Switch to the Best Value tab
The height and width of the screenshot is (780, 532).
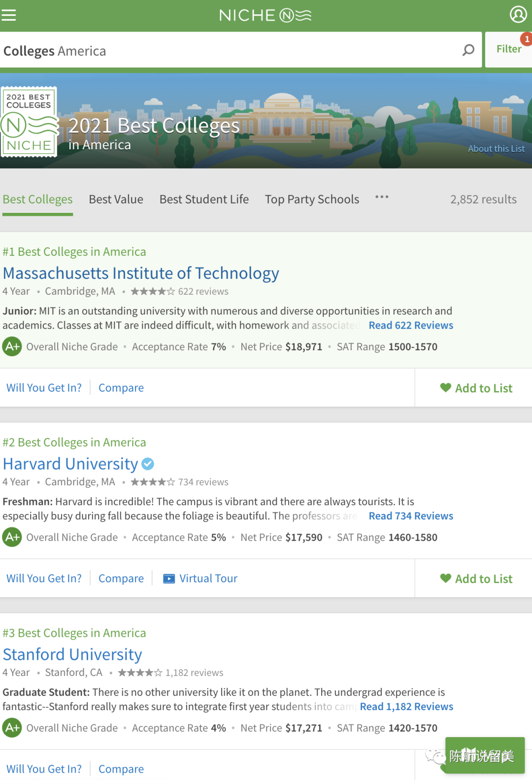pyautogui.click(x=116, y=199)
